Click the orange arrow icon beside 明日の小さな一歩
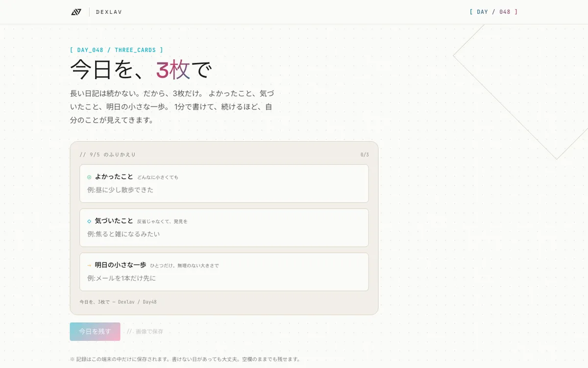 coord(89,265)
